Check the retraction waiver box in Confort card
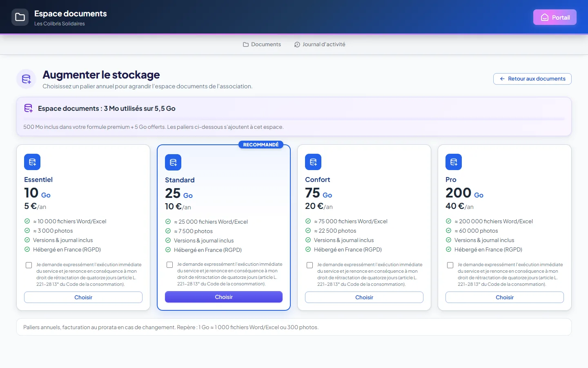The height and width of the screenshot is (368, 588). (x=310, y=265)
